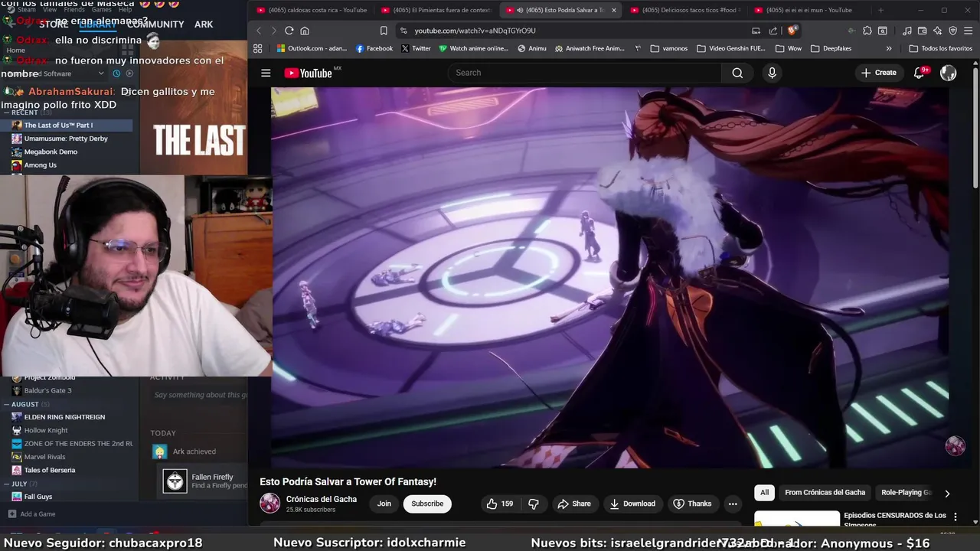The height and width of the screenshot is (551, 980).
Task: Switch to caldosas costa rica tab
Action: click(x=312, y=10)
